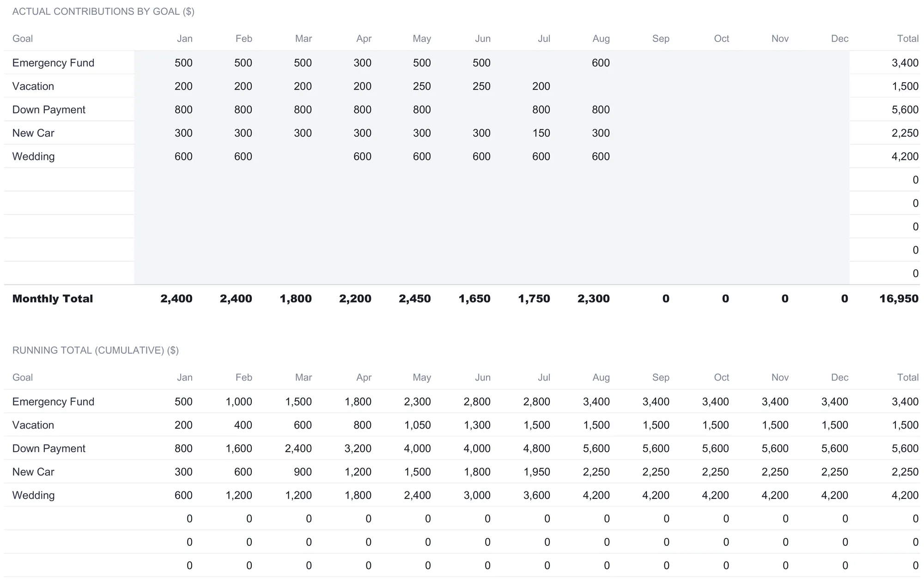Select Emergency Fund cumulative May value 2,300
The width and height of the screenshot is (924, 581).
(418, 402)
